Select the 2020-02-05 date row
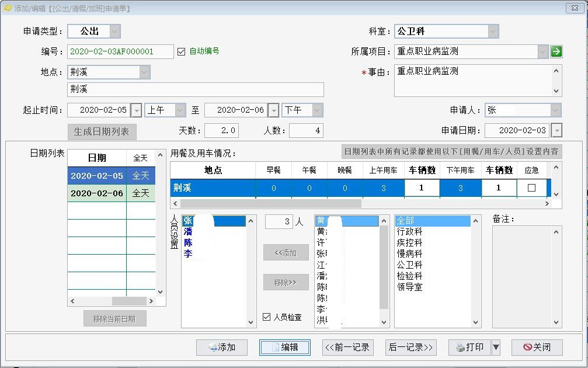The width and height of the screenshot is (588, 368). (x=112, y=176)
